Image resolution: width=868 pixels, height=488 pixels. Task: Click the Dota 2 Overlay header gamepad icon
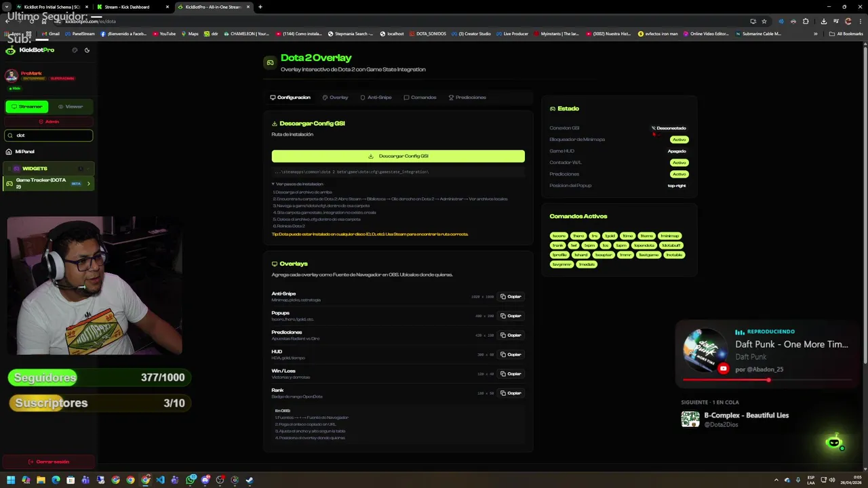tap(270, 63)
